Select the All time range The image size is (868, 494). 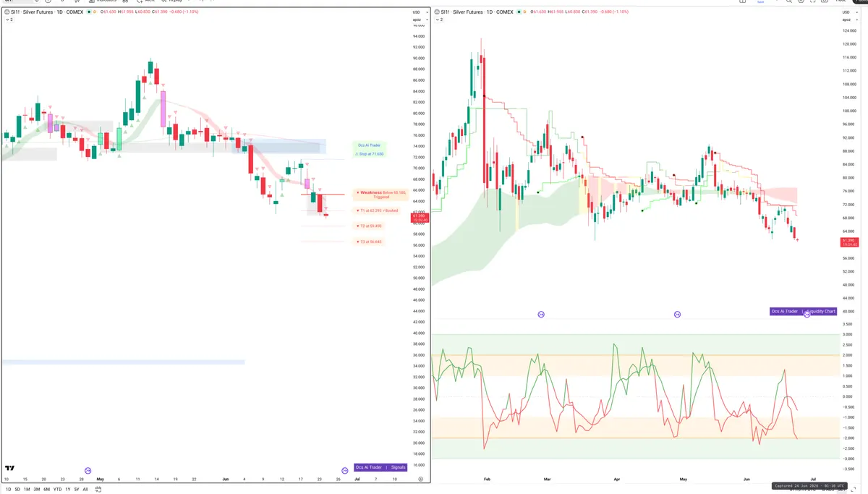tap(85, 490)
